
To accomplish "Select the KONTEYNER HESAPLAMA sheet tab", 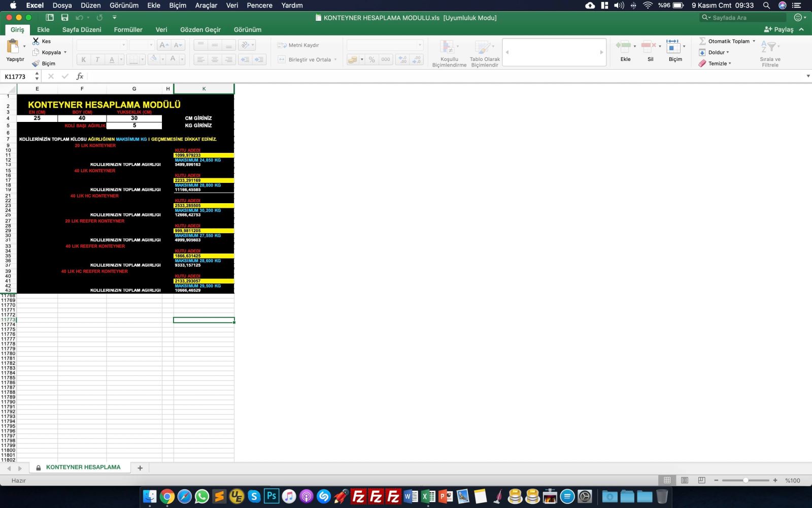I will click(x=83, y=467).
